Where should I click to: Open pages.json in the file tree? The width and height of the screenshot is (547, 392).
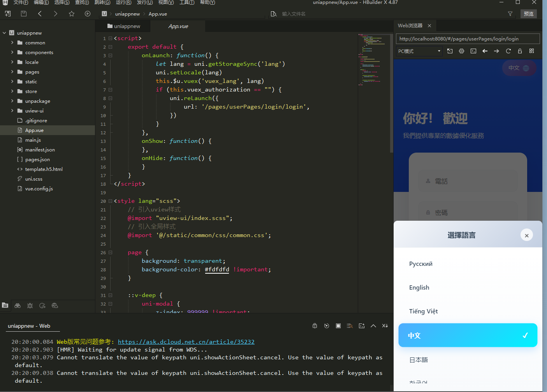pyautogui.click(x=37, y=160)
